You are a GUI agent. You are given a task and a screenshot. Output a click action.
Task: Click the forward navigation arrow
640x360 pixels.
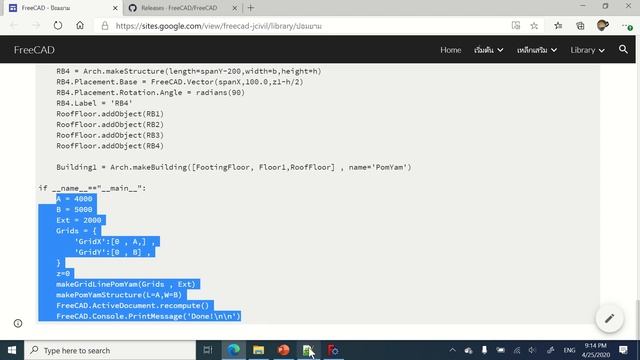tap(36, 26)
